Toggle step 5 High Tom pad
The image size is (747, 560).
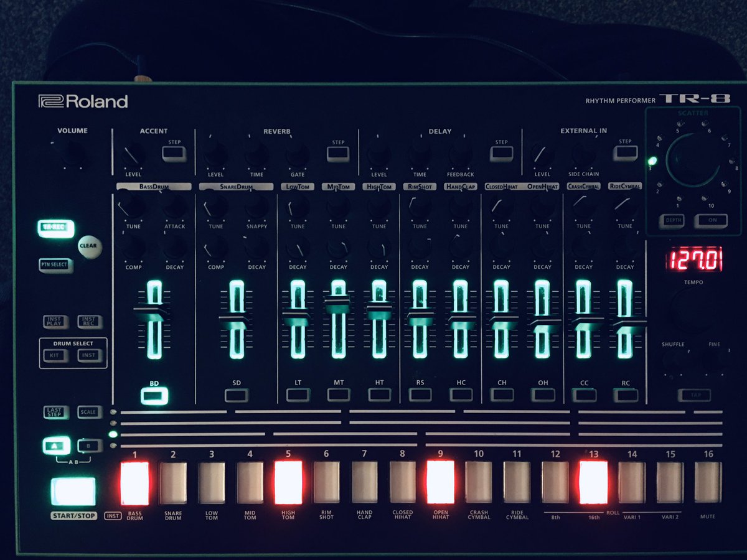tap(288, 483)
